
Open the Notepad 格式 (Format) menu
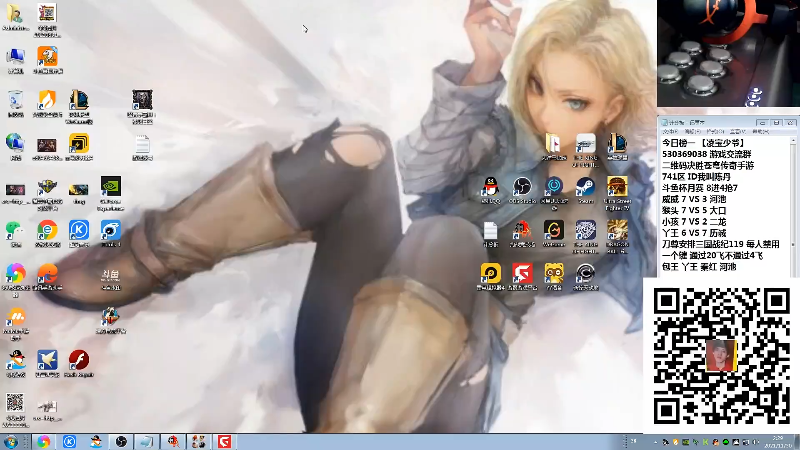pyautogui.click(x=714, y=132)
